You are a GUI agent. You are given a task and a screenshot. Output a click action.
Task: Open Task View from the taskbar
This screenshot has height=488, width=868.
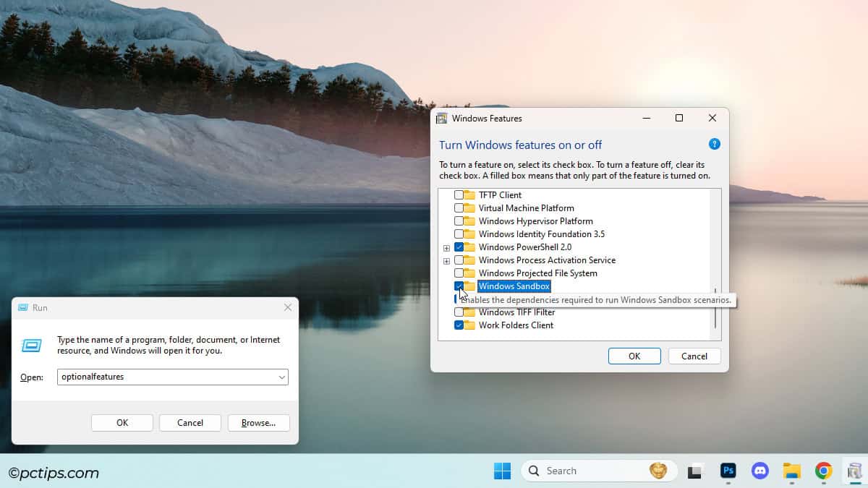coord(695,471)
